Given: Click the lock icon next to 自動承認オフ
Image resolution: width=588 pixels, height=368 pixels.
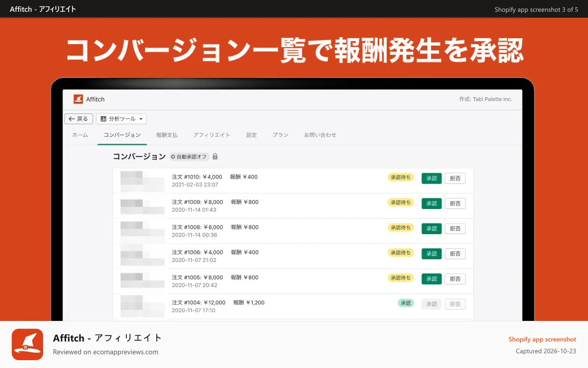Looking at the screenshot, I should click(x=215, y=157).
